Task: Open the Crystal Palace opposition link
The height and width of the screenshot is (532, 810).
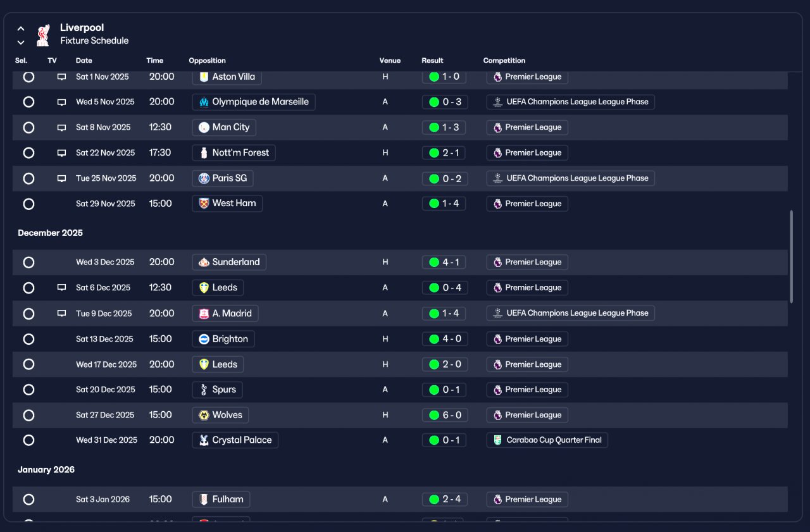Action: 235,440
